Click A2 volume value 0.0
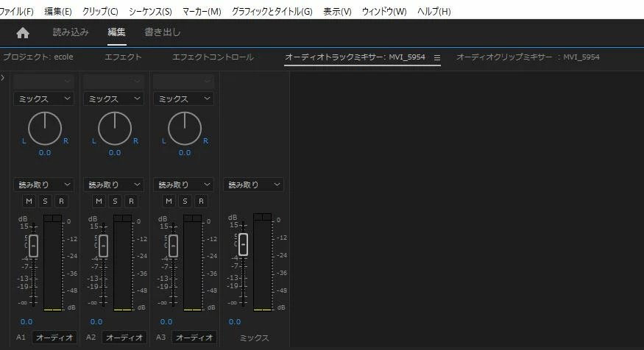Image resolution: width=644 pixels, height=350 pixels. pyautogui.click(x=96, y=321)
